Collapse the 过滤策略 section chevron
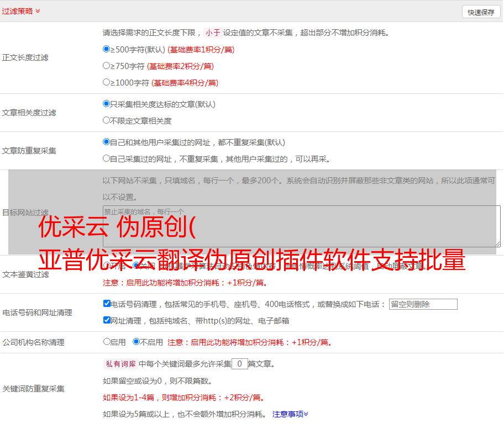The width and height of the screenshot is (504, 424). [38, 11]
